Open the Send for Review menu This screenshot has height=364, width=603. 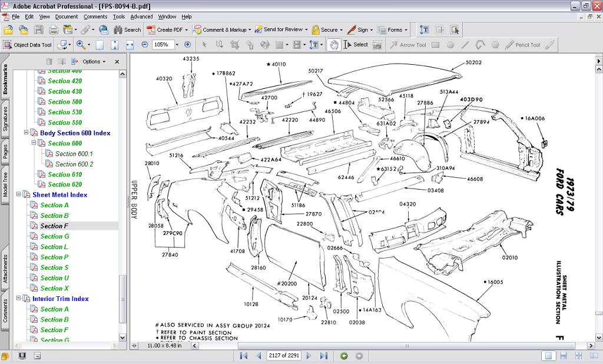coord(281,29)
